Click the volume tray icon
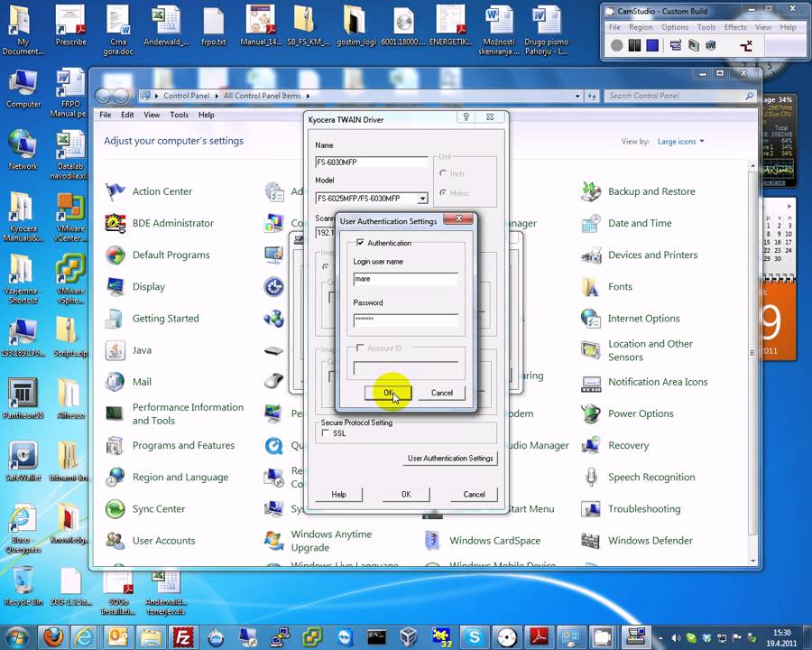 tap(677, 638)
